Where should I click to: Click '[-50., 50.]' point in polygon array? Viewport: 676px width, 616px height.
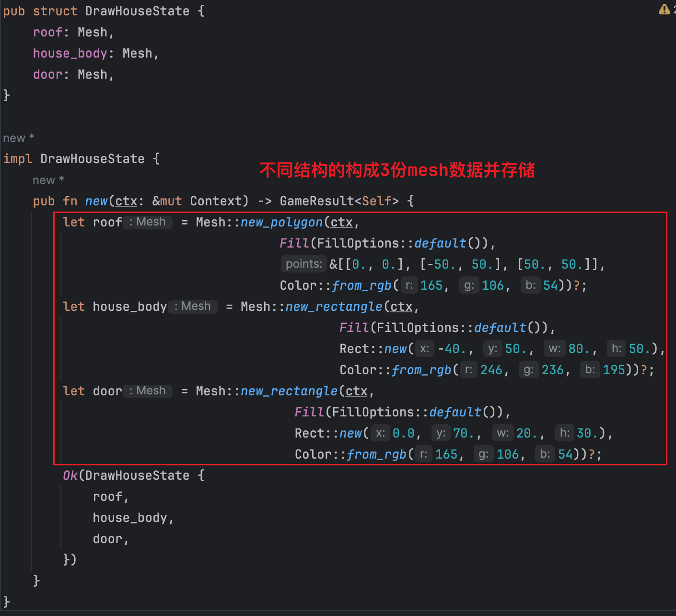(x=461, y=264)
